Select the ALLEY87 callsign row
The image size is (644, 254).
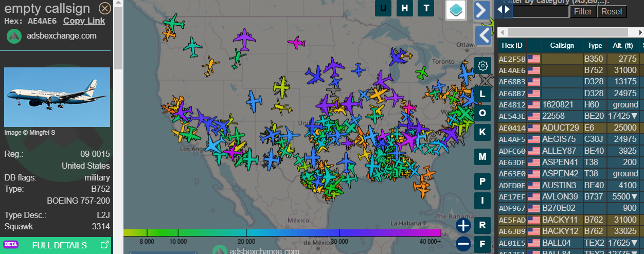point(571,151)
